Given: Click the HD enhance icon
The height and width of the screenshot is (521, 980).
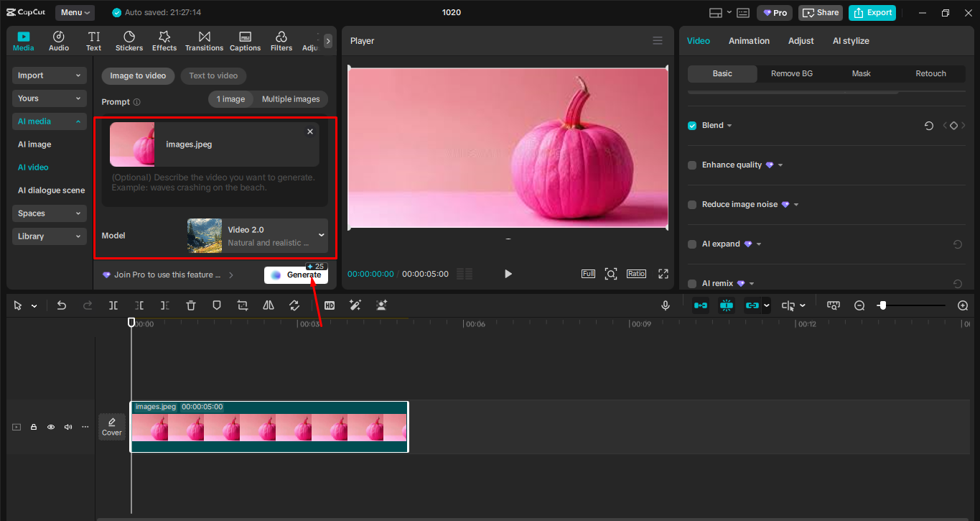Looking at the screenshot, I should click(330, 305).
